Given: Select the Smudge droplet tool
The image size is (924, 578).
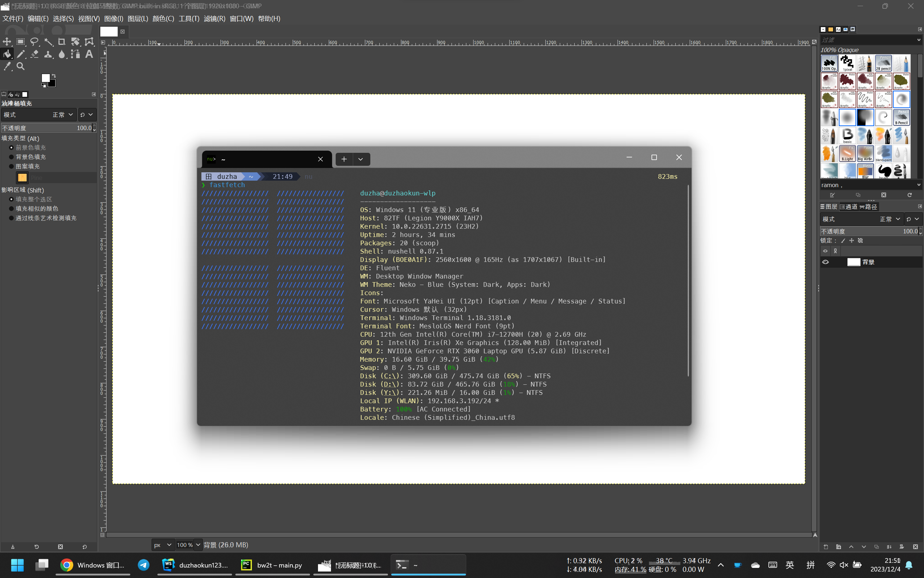Looking at the screenshot, I should [x=61, y=54].
